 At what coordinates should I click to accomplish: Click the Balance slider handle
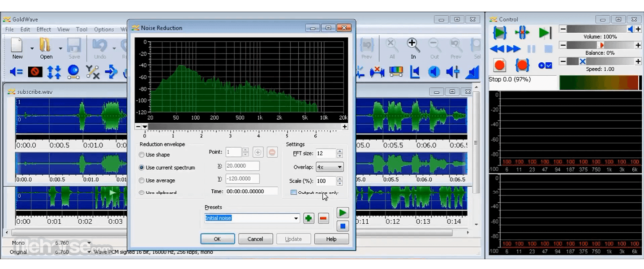point(601,45)
